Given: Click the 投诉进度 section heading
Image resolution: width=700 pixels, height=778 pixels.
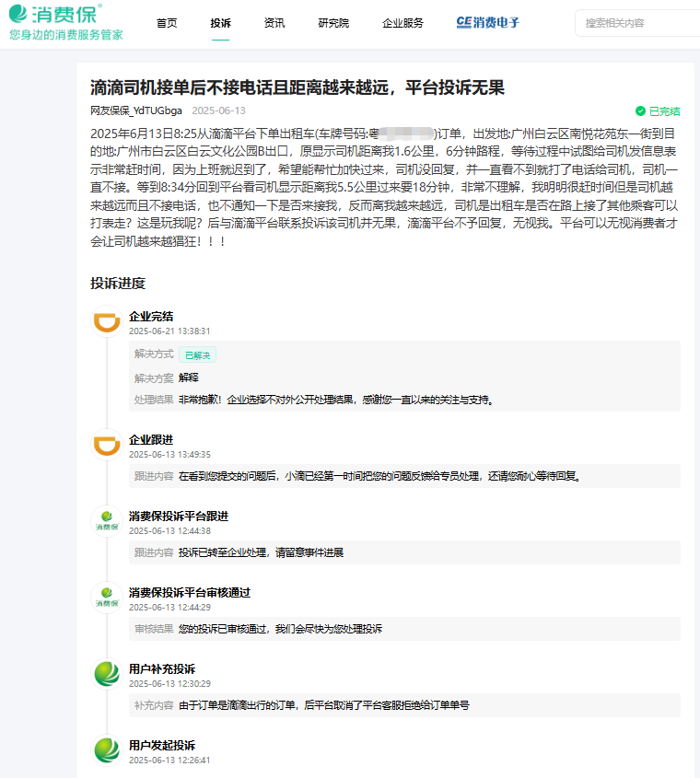Looking at the screenshot, I should pos(118,284).
